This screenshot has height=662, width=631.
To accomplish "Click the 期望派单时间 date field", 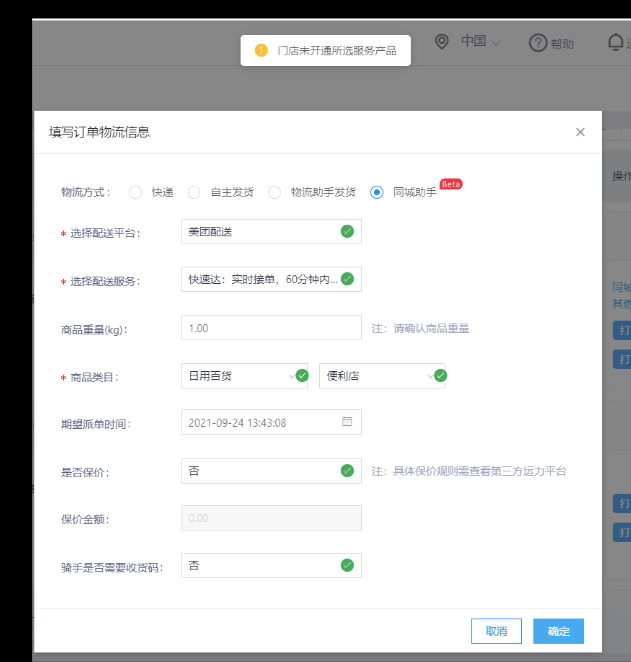I will click(271, 422).
